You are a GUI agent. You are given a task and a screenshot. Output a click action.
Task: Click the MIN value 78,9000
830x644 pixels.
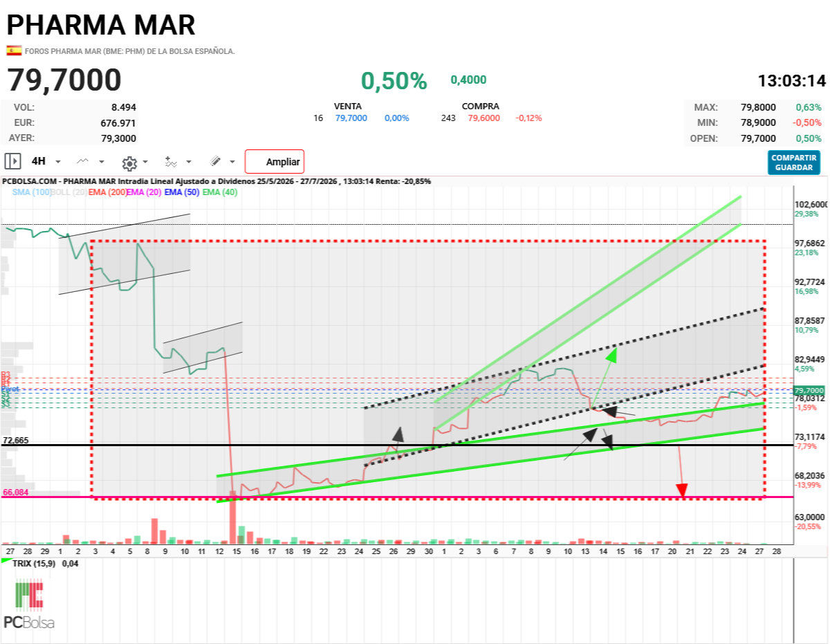click(x=758, y=122)
